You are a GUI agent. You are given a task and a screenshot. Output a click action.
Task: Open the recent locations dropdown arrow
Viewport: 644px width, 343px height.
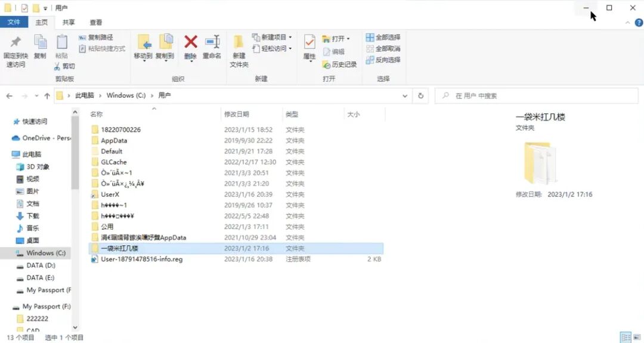pyautogui.click(x=36, y=95)
